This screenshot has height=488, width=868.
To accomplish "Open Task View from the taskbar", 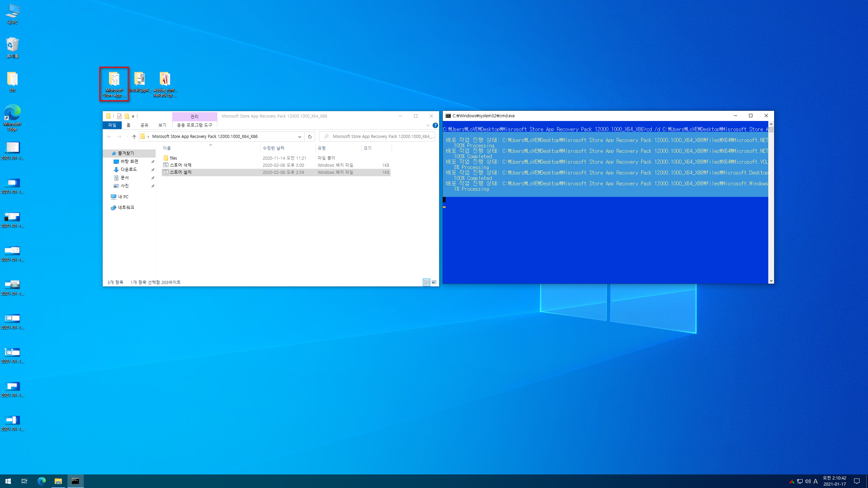I will [x=24, y=481].
